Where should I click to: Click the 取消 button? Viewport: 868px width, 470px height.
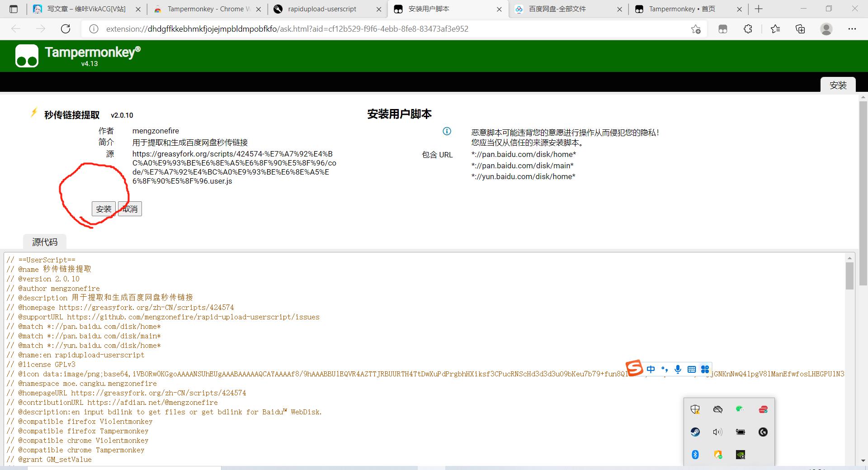130,209
